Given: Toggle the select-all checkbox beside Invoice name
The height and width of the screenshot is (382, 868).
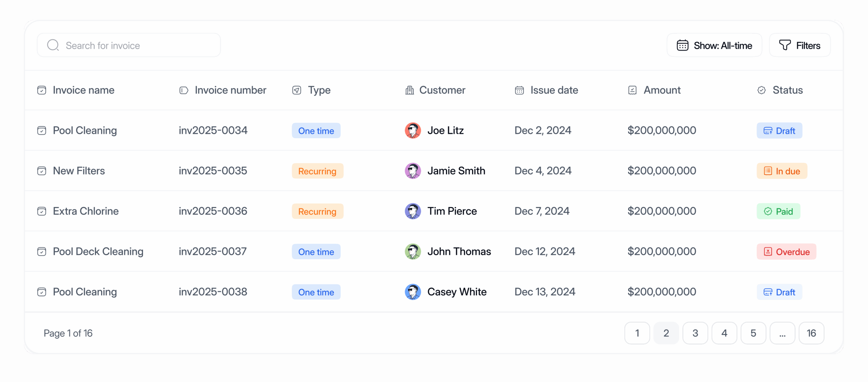Looking at the screenshot, I should pos(42,90).
